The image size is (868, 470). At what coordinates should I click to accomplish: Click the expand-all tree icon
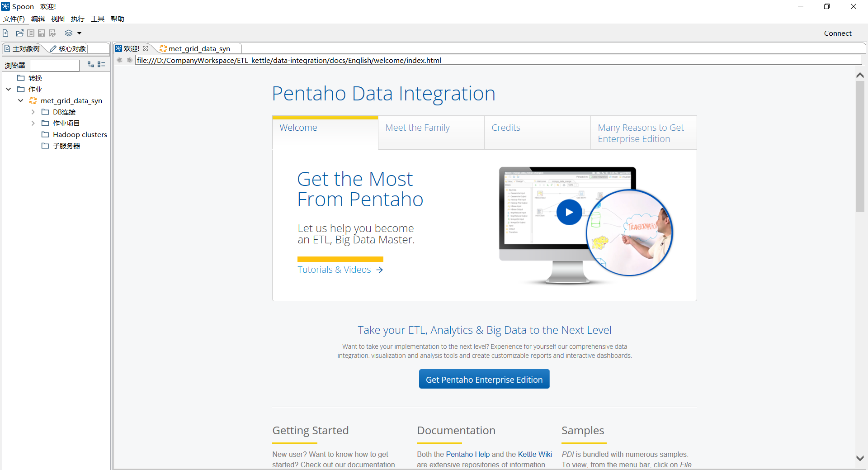tap(91, 65)
